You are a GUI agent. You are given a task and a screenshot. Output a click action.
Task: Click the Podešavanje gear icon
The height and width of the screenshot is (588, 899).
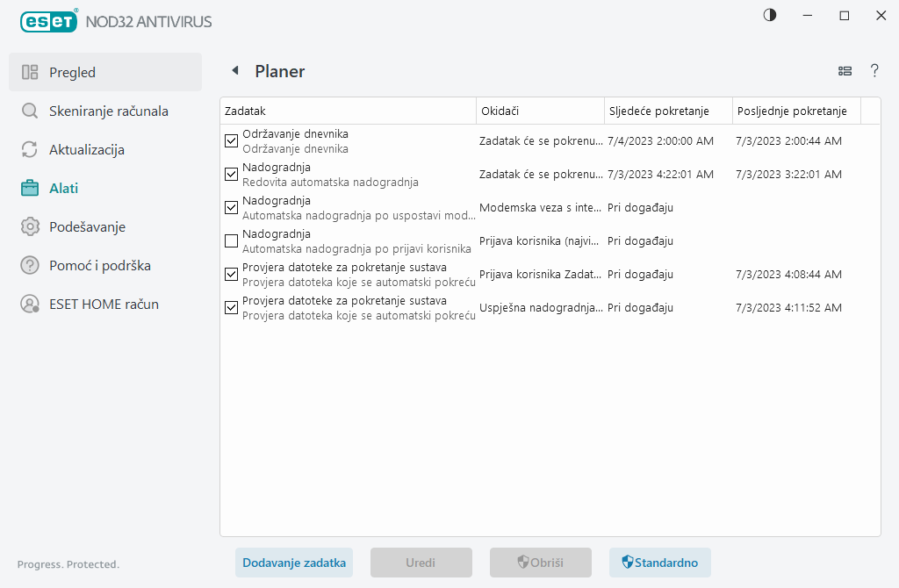[x=30, y=227]
